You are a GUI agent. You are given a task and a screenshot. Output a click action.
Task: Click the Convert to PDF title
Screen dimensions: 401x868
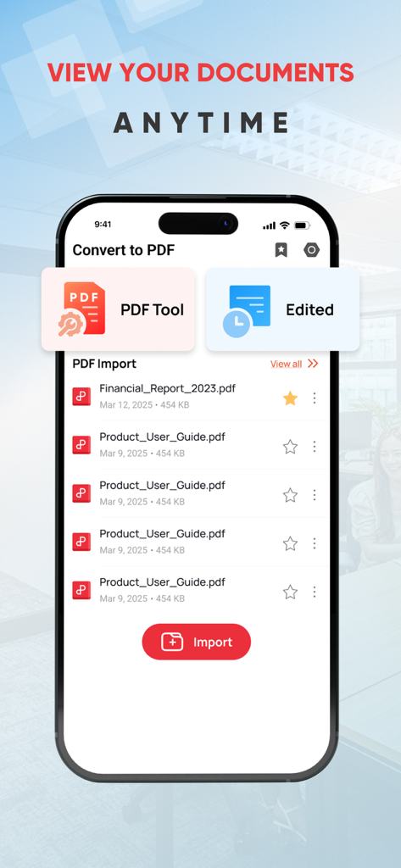tap(124, 250)
